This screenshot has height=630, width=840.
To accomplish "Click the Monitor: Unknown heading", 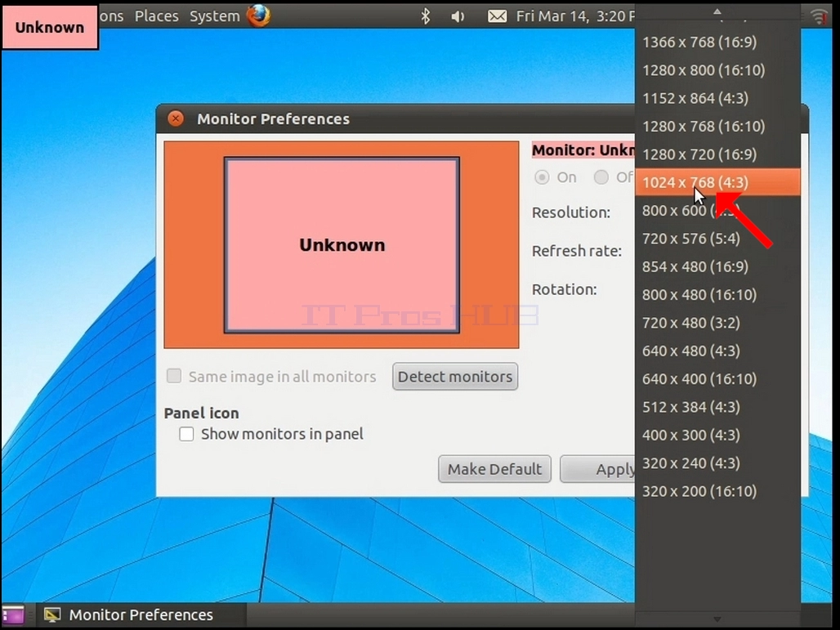I will click(x=583, y=150).
